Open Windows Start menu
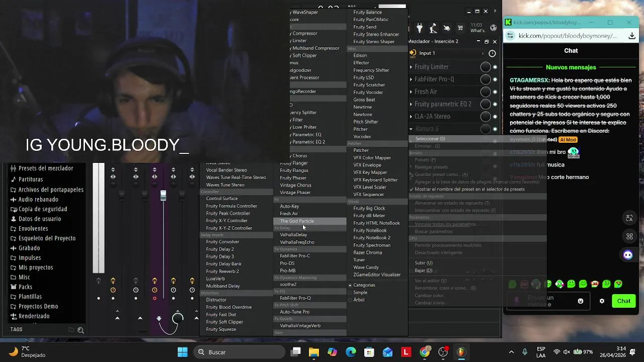Viewport: 644px width, 362px height. [x=183, y=352]
